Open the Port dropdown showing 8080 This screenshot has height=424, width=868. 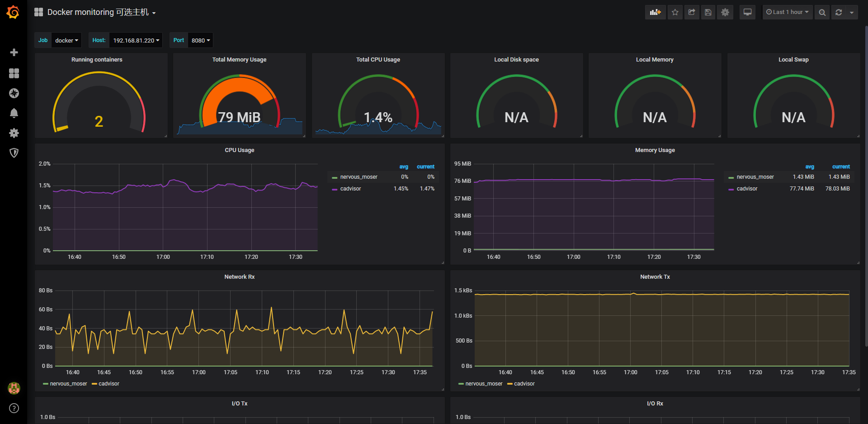200,40
